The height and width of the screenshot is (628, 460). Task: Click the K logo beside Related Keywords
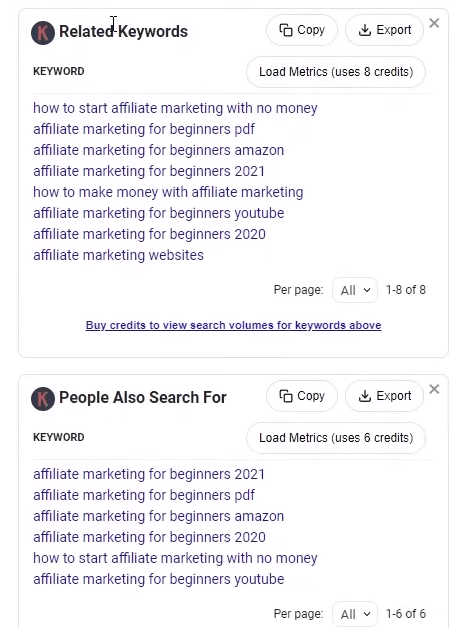coord(43,32)
